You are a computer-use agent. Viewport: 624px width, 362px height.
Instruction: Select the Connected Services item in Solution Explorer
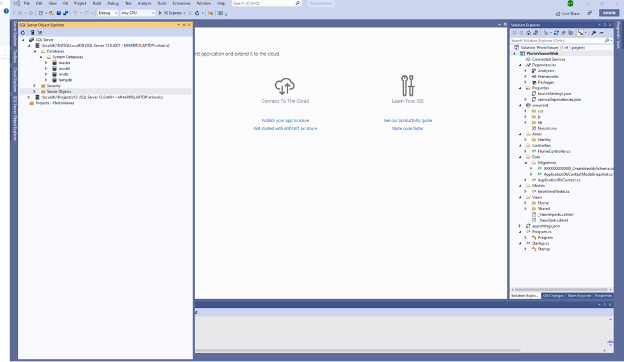pos(548,59)
